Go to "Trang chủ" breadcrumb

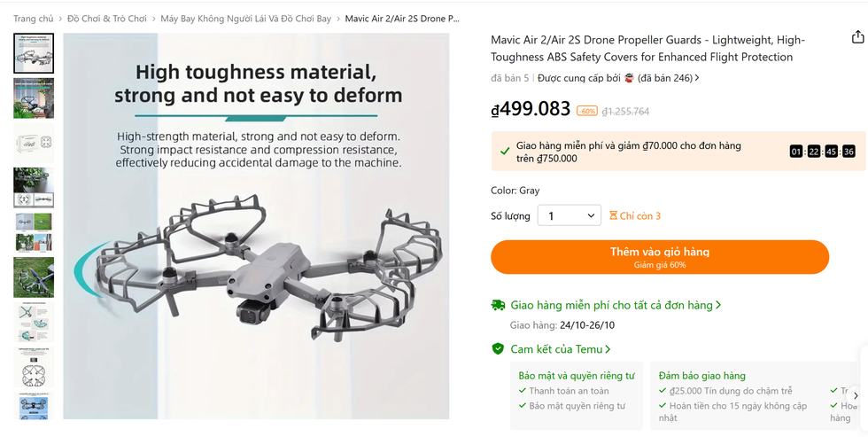coord(33,19)
